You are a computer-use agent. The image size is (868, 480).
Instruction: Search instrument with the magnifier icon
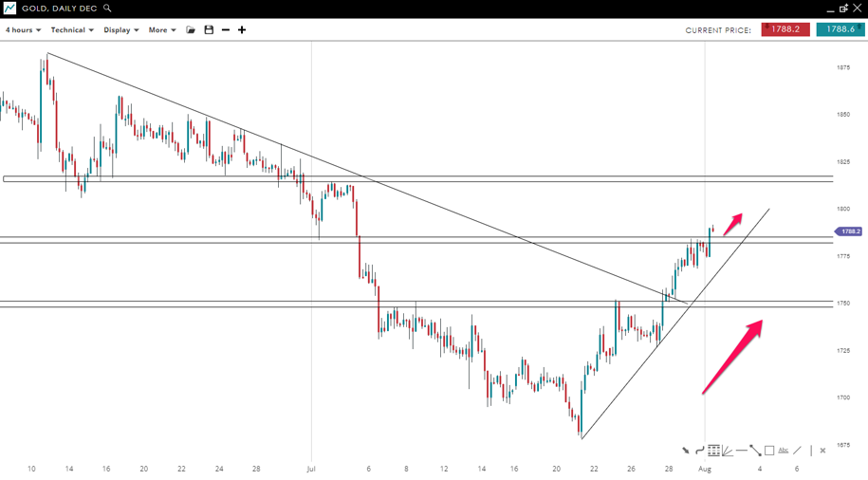(107, 9)
